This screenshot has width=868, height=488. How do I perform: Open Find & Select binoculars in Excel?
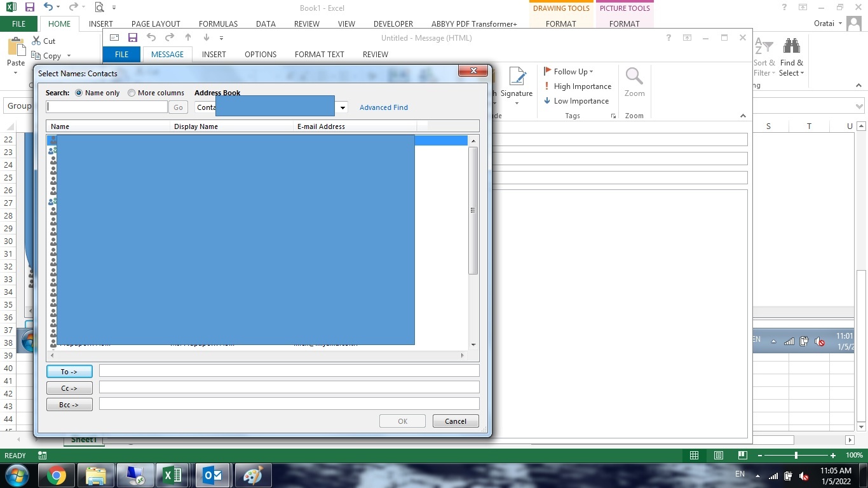click(x=792, y=57)
